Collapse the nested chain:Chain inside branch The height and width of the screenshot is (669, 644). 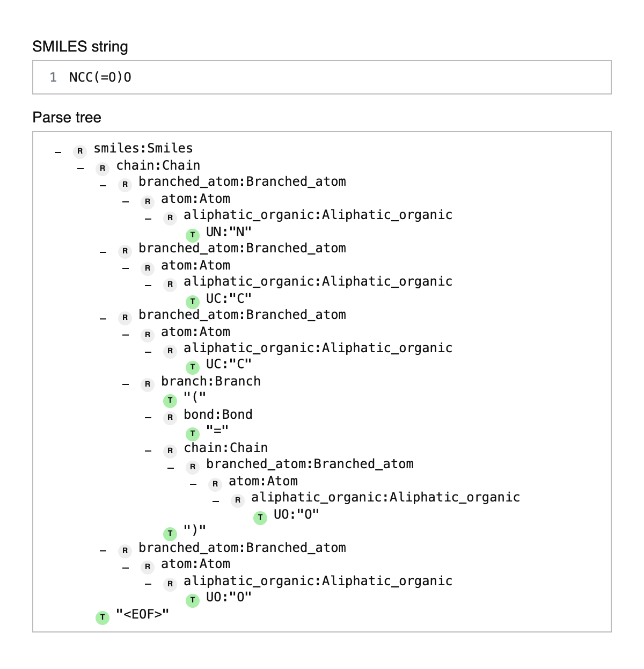[148, 451]
